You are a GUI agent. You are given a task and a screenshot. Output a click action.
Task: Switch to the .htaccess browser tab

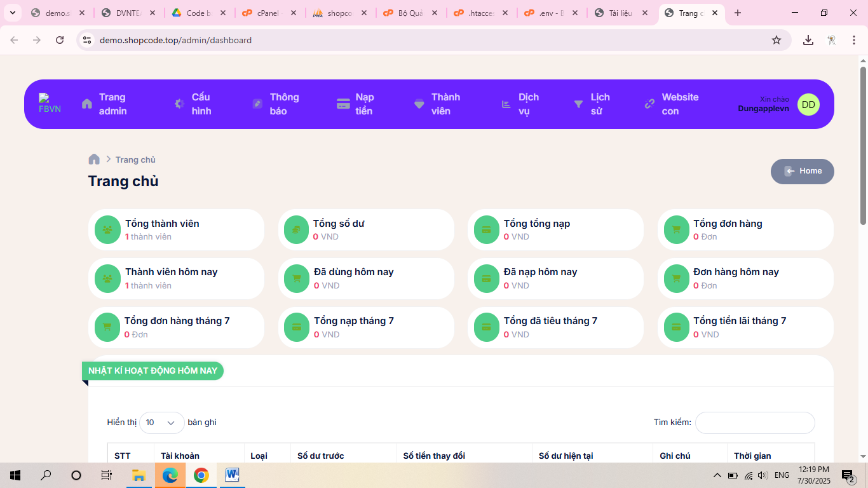(x=480, y=13)
